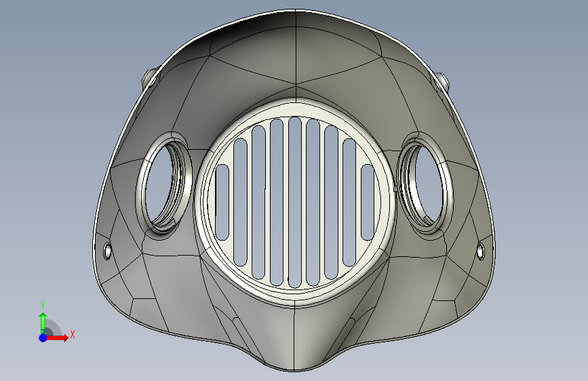Select the right circular threaded port on the mask

pyautogui.click(x=425, y=184)
